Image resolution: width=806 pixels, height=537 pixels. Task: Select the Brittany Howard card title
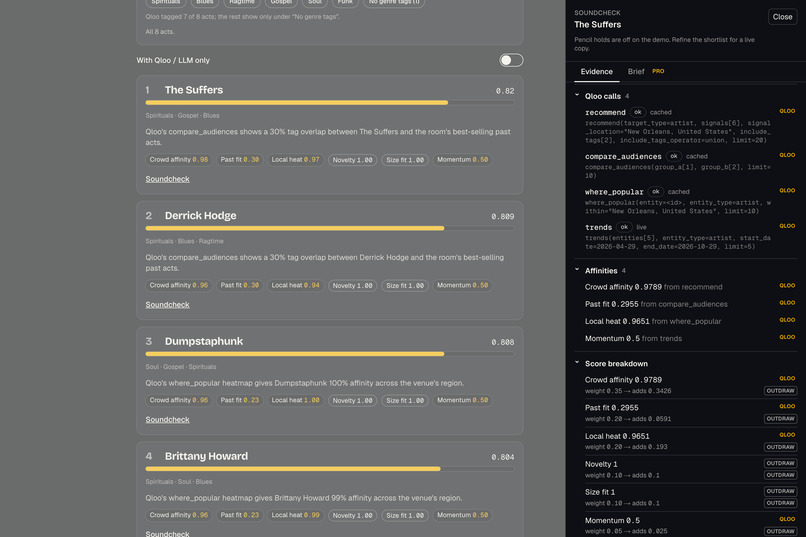(x=206, y=456)
